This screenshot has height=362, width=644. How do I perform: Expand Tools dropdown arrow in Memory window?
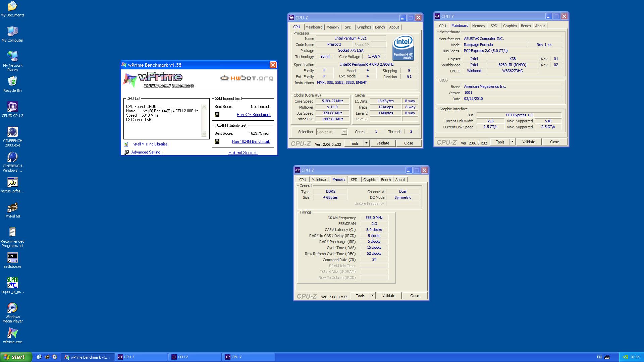(x=372, y=296)
